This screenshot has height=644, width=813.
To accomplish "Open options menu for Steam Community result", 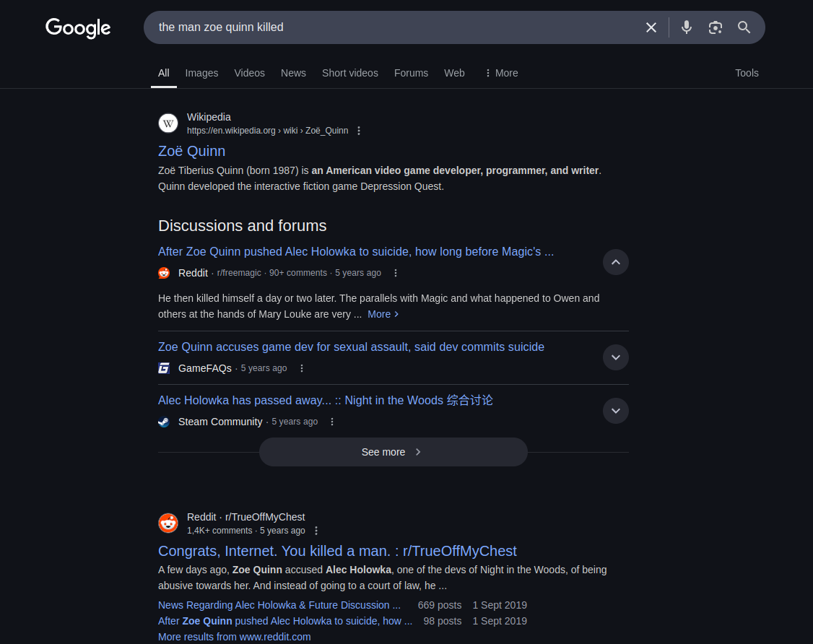I will 332,422.
